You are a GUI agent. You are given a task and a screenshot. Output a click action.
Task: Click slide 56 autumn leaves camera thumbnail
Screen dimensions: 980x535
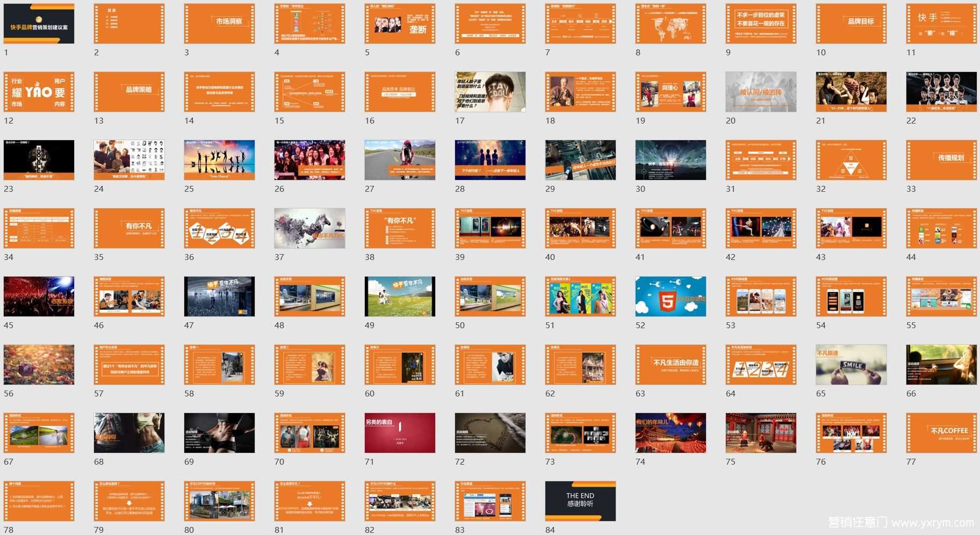pyautogui.click(x=39, y=365)
